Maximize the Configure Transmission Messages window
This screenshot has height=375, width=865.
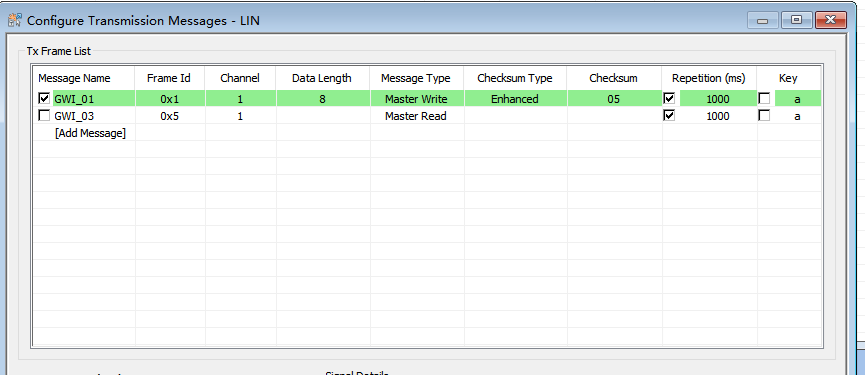(x=796, y=20)
